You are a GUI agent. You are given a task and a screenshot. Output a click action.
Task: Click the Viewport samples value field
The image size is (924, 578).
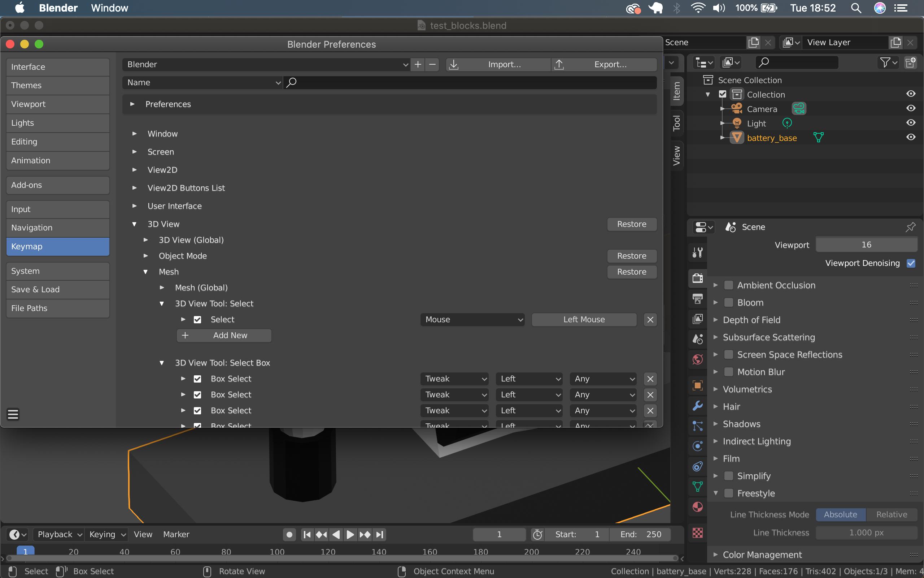tap(866, 245)
